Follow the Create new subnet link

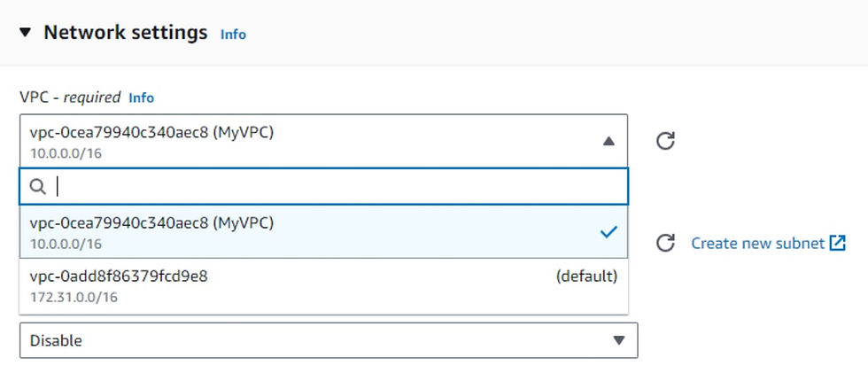coord(758,243)
